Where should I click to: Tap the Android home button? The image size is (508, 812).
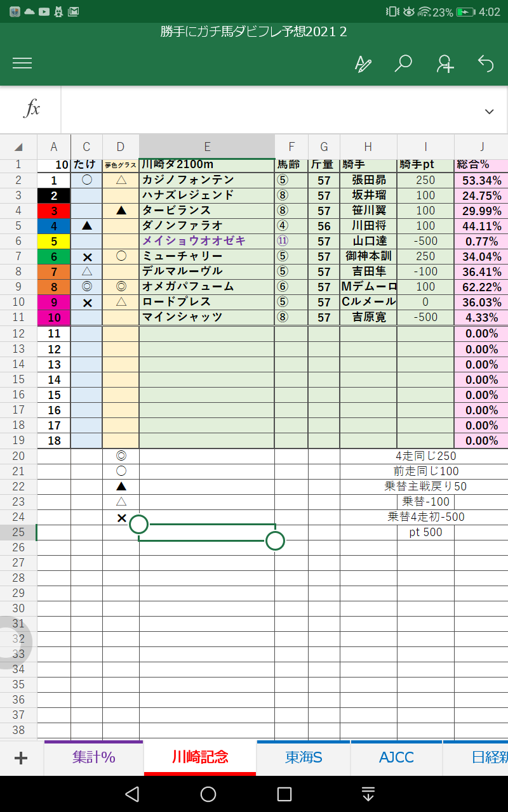(x=208, y=794)
